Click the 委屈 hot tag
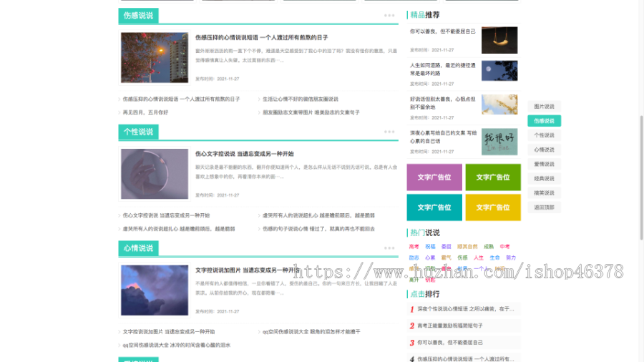 click(x=446, y=247)
